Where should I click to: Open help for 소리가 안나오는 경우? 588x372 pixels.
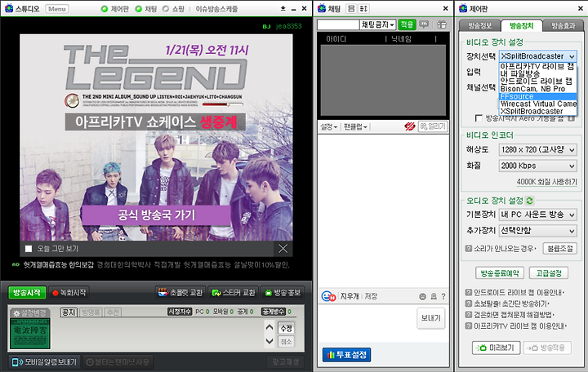click(x=469, y=248)
